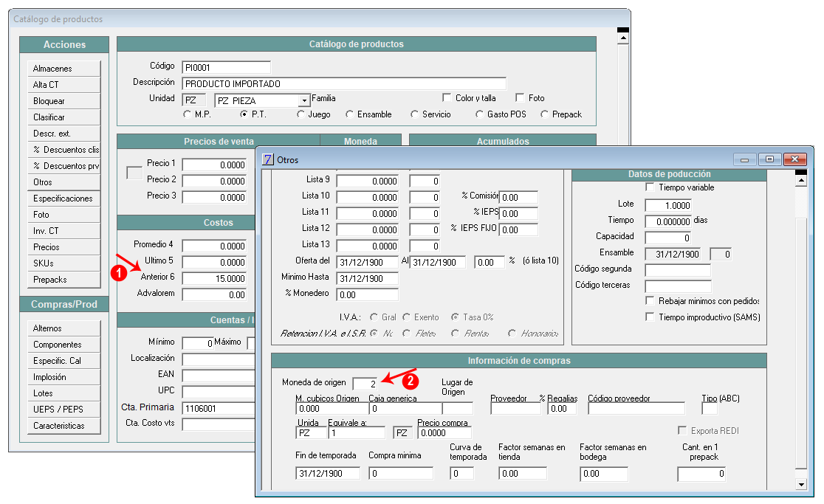The height and width of the screenshot is (504, 824).
Task: Open Prepacks action
Action: [x=63, y=280]
